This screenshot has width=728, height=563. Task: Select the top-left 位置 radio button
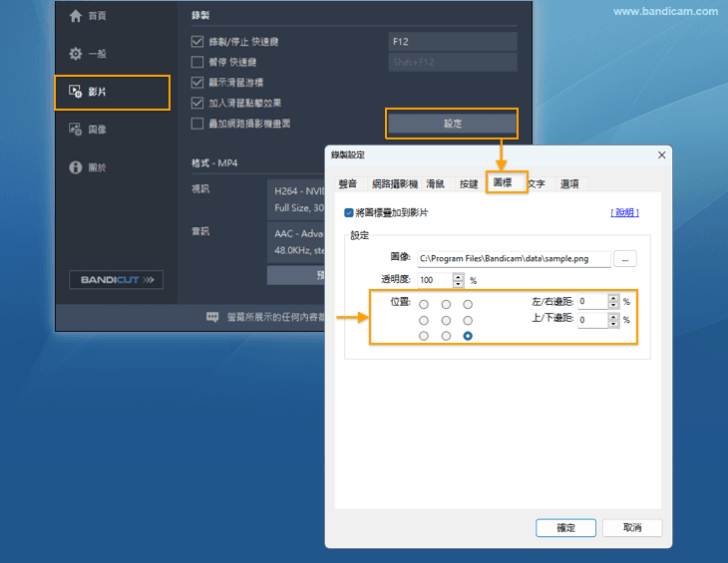[424, 305]
